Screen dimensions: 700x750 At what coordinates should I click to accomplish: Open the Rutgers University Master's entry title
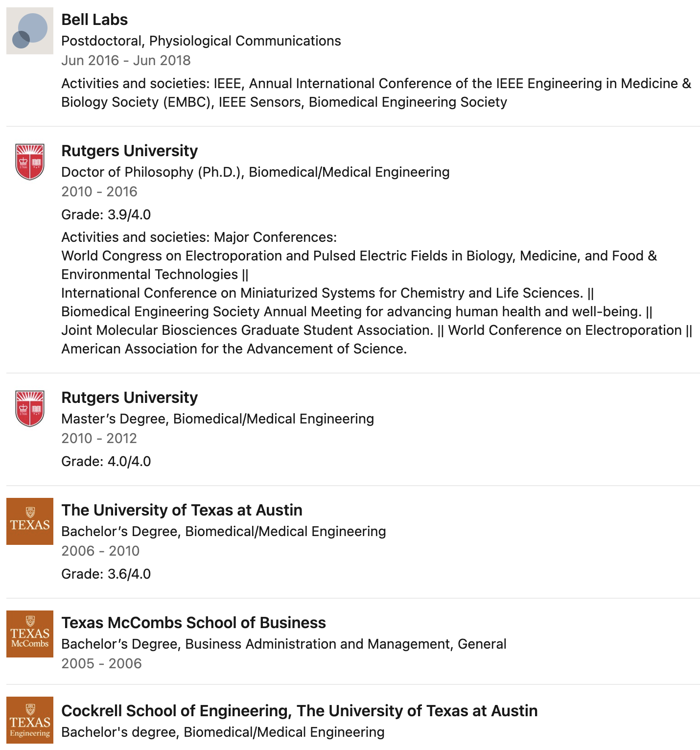point(130,398)
